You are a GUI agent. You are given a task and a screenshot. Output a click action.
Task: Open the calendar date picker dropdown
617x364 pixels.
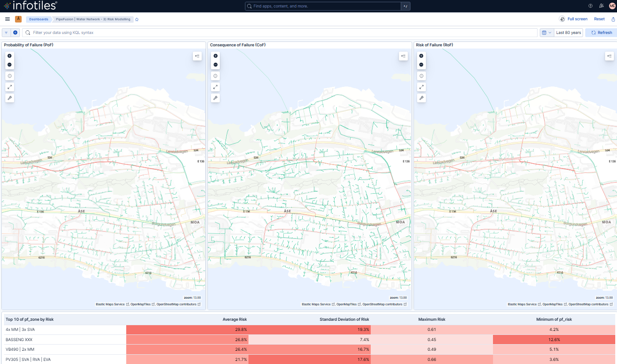547,32
